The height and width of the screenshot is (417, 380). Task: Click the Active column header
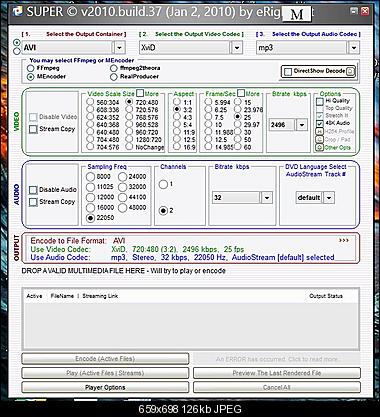34,296
